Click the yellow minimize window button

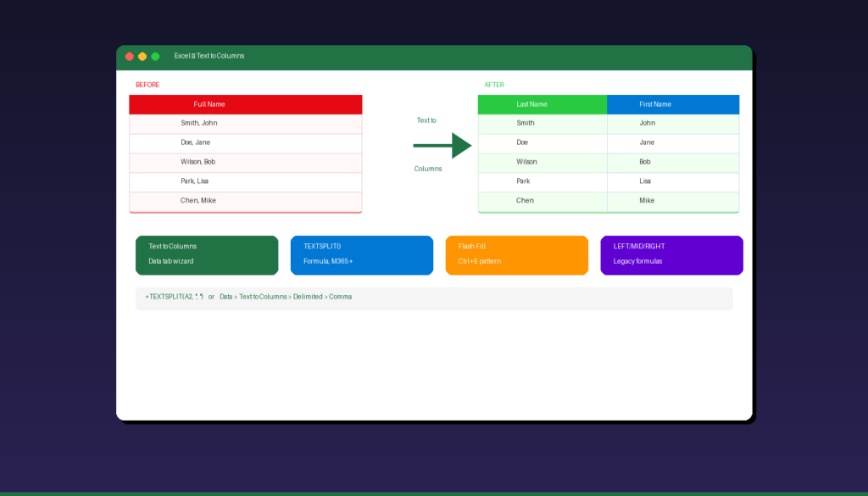point(142,56)
